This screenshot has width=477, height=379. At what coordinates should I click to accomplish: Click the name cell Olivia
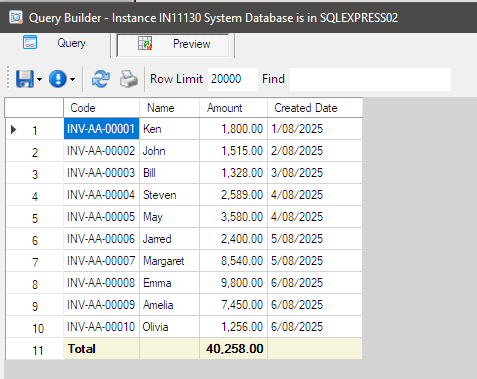(x=169, y=327)
